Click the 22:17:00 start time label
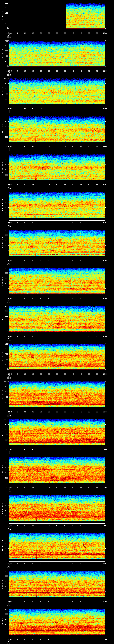This screenshot has height=644, width=114. tap(9, 336)
